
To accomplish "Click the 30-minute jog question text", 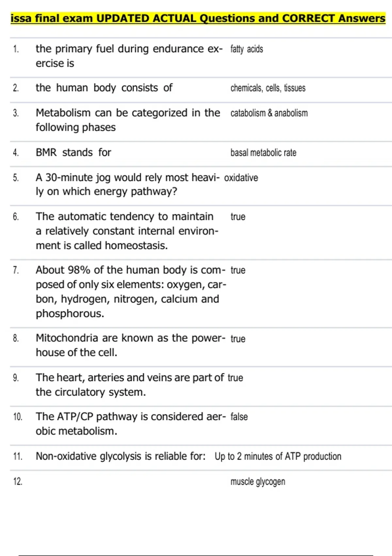I will click(127, 184).
